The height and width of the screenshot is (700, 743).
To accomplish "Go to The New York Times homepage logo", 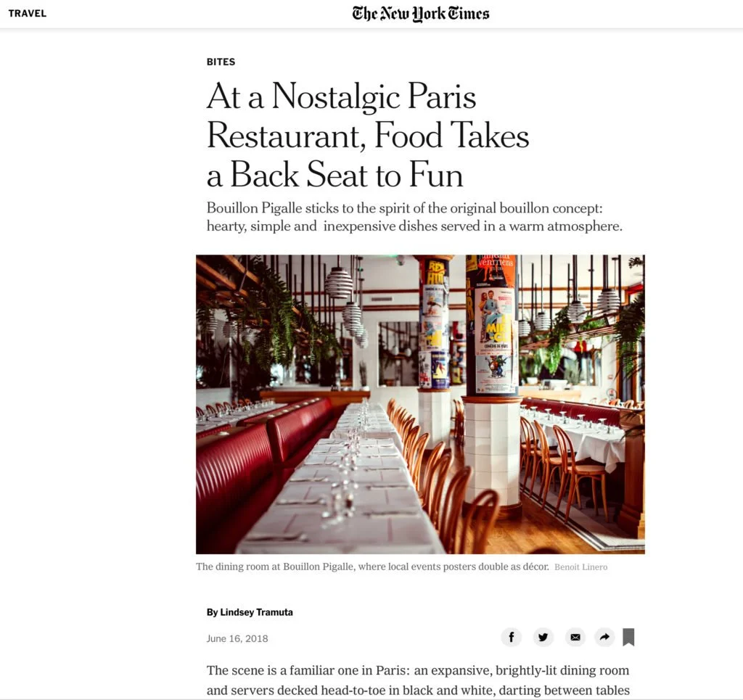I will [x=420, y=14].
